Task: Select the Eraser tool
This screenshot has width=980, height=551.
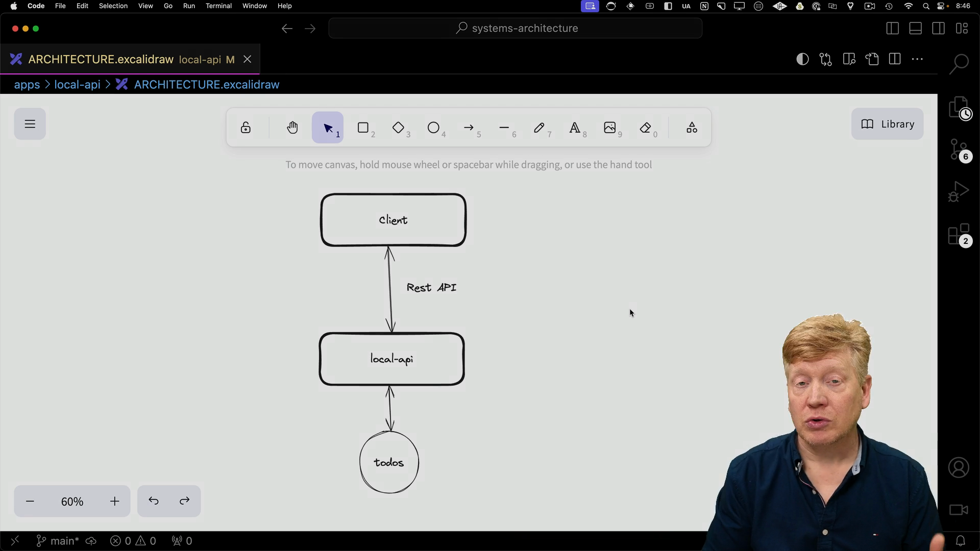Action: 646,128
